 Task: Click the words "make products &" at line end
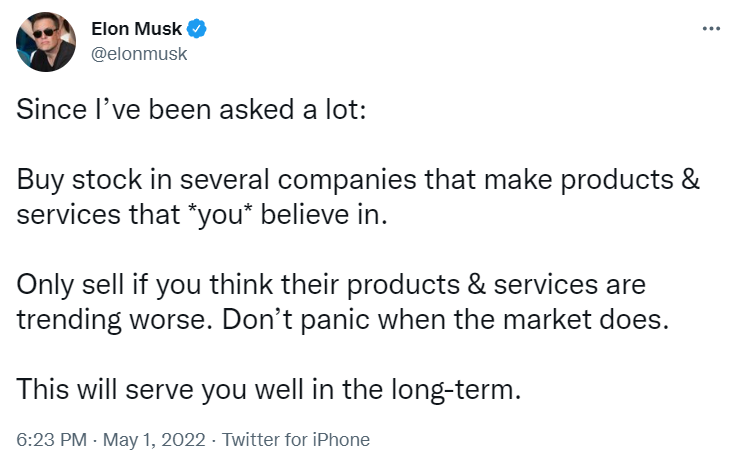coord(591,180)
